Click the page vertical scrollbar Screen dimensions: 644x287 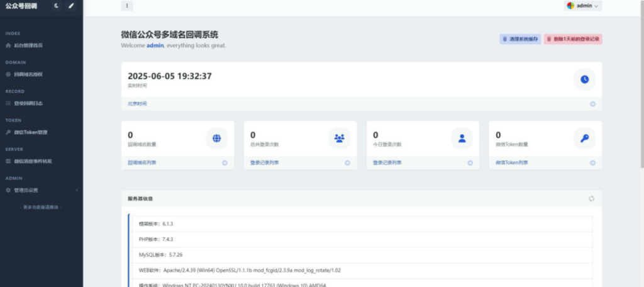pyautogui.click(x=642, y=84)
